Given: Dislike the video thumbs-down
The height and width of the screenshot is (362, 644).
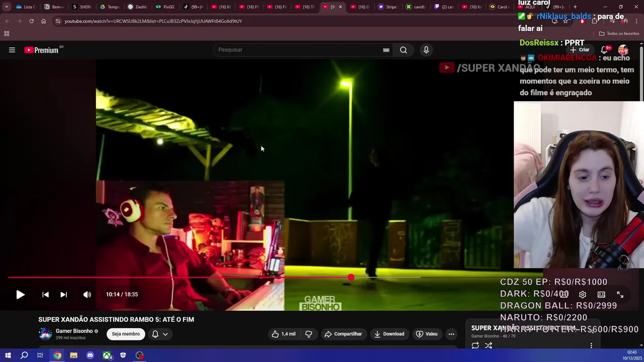Looking at the screenshot, I should click(x=308, y=334).
